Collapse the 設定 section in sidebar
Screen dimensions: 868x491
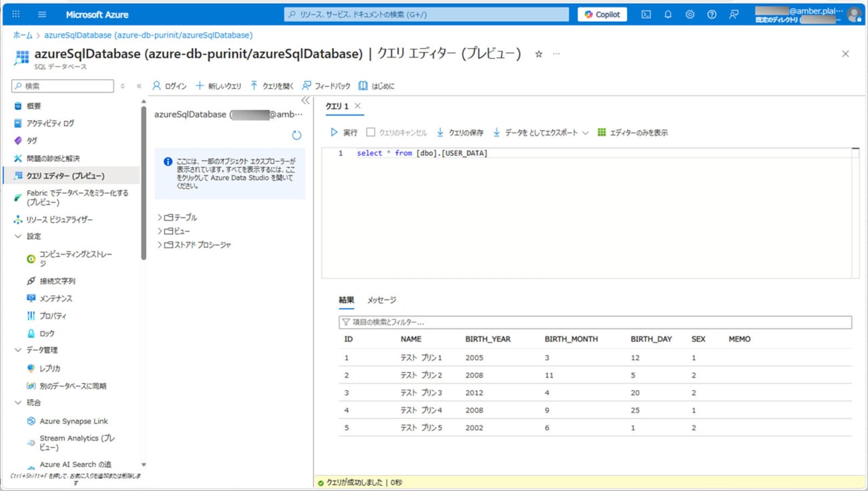pos(18,236)
